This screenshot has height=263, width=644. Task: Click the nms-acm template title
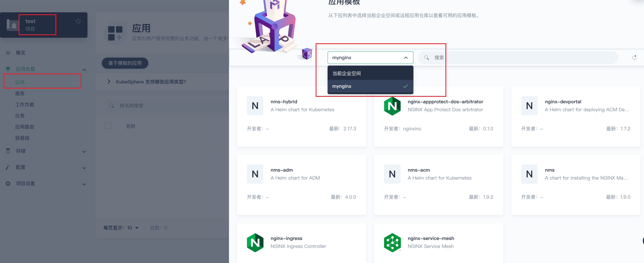(x=418, y=170)
